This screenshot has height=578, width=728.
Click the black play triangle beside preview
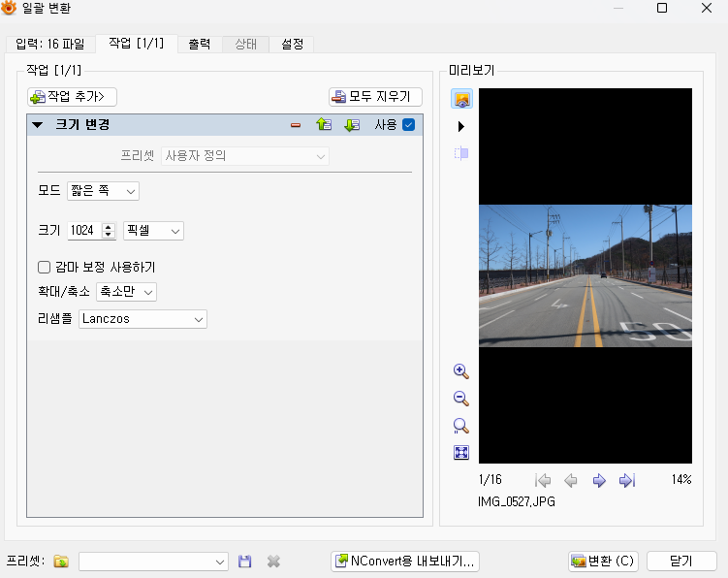460,126
